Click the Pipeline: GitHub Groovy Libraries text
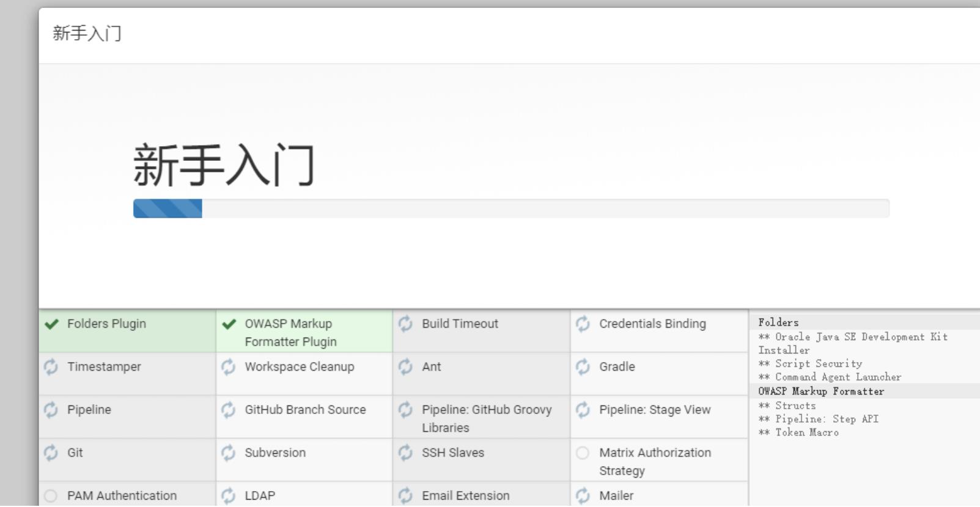The height and width of the screenshot is (507, 980). [487, 418]
